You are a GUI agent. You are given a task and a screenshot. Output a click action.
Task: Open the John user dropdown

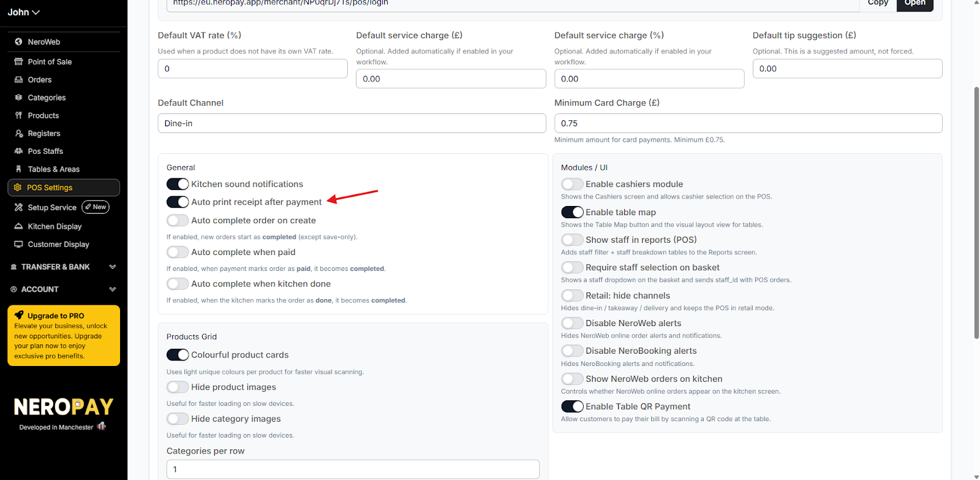(x=23, y=12)
